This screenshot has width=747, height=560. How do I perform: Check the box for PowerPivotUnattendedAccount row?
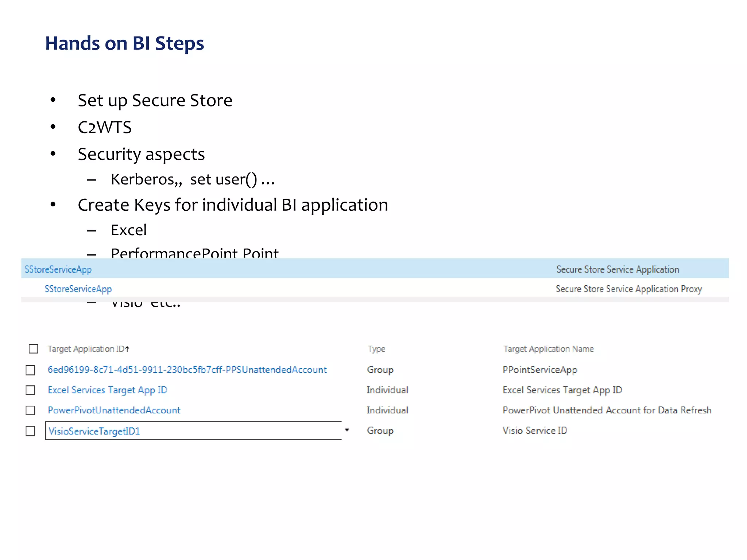pyautogui.click(x=30, y=411)
